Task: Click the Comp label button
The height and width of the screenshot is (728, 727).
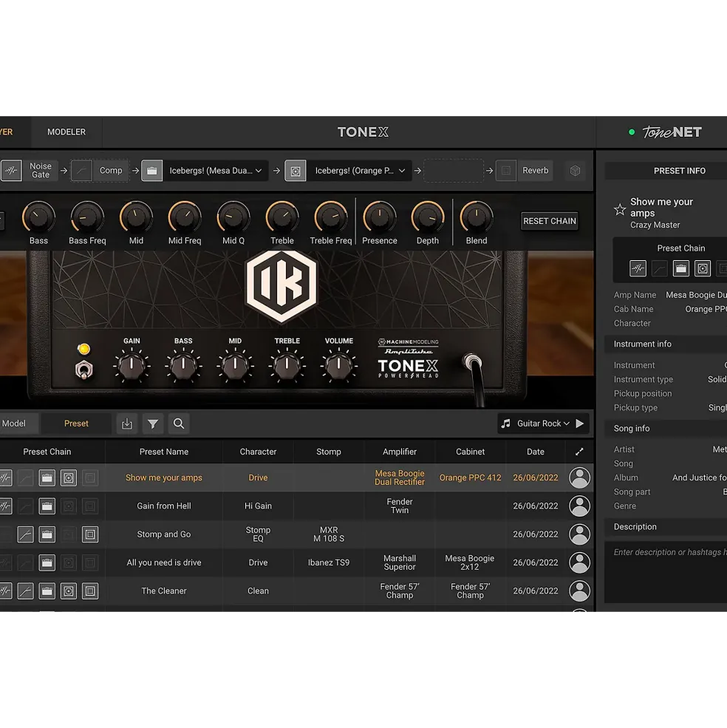Action: pyautogui.click(x=111, y=171)
